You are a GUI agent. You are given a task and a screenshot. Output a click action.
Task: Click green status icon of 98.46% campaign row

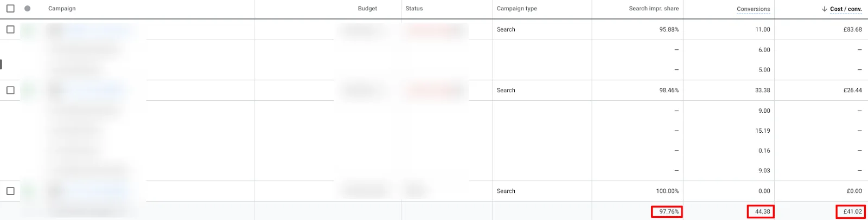point(29,90)
